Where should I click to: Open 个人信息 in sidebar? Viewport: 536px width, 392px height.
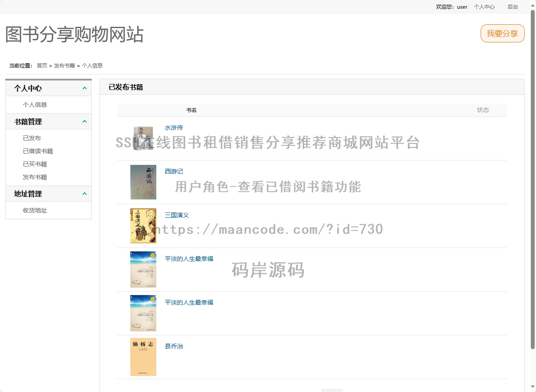coord(35,105)
